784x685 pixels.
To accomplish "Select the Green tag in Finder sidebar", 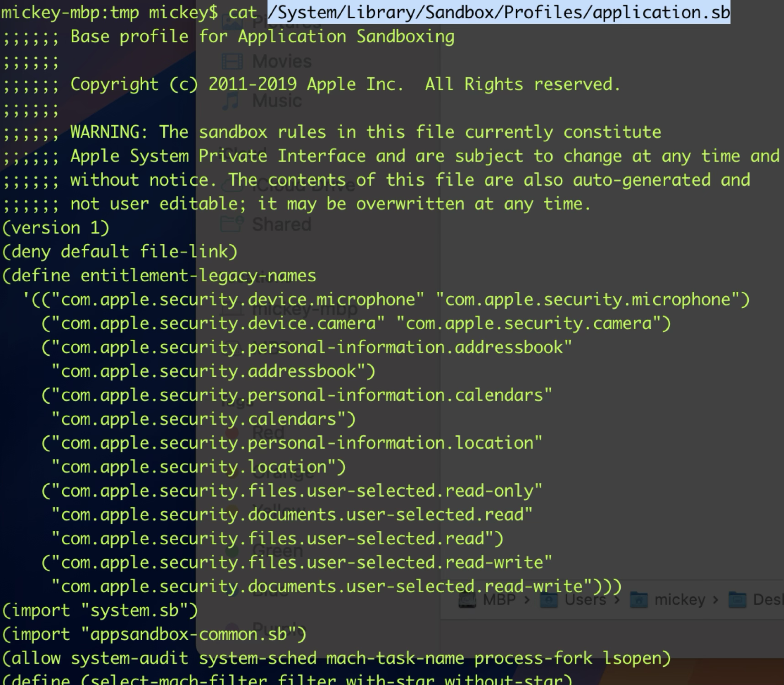I will tap(264, 551).
